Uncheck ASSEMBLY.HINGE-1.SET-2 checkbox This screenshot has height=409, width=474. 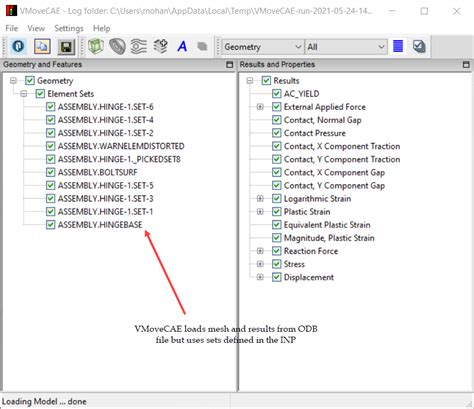point(50,133)
